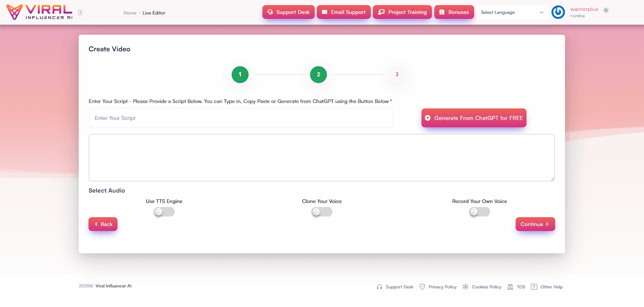Open the Project Training menu button
Screen dimensions: 644x307
click(402, 12)
